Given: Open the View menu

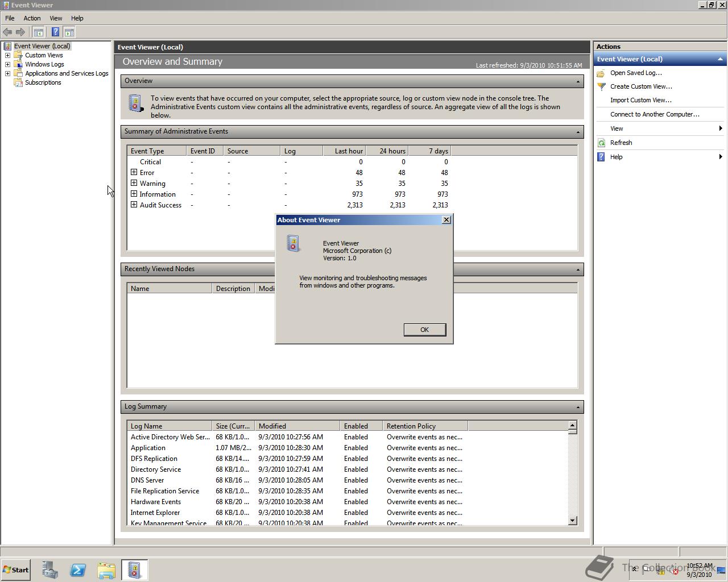Looking at the screenshot, I should pos(56,18).
